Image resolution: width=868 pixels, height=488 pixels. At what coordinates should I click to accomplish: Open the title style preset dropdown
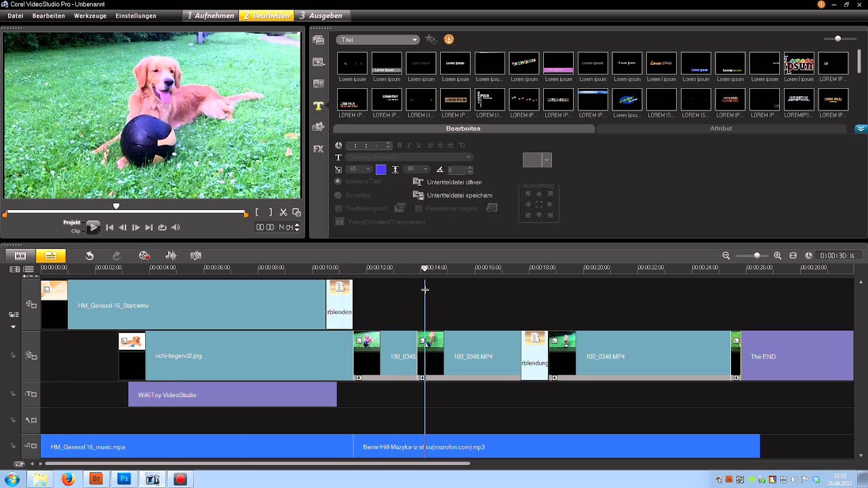point(547,160)
